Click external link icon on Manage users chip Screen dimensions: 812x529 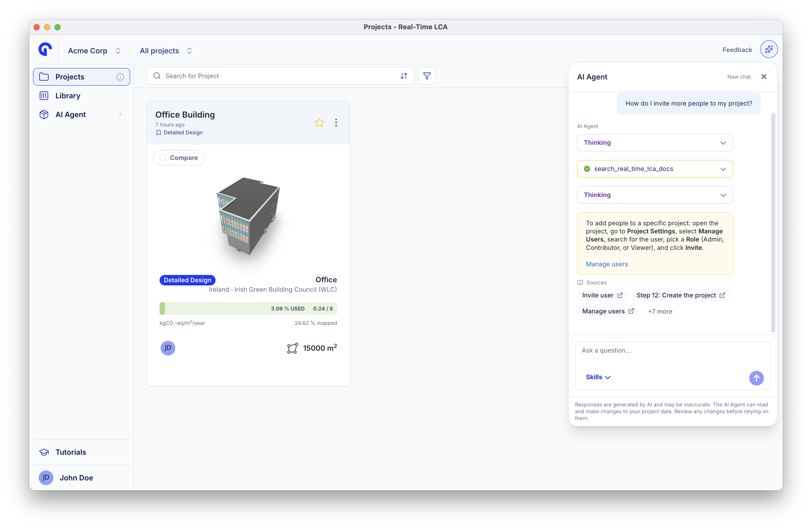(631, 311)
